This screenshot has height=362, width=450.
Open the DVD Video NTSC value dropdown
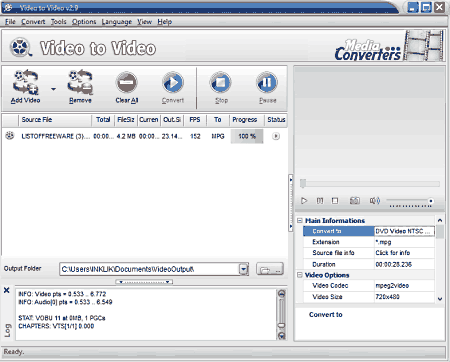404,231
